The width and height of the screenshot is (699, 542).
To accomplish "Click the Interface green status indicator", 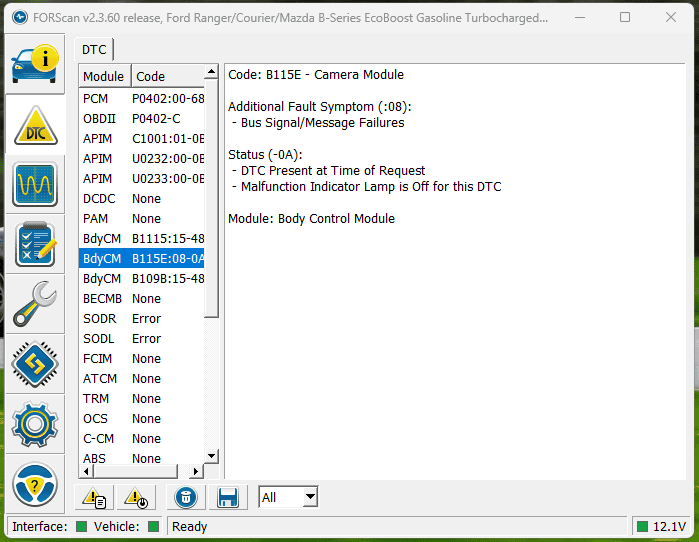I will coord(81,526).
